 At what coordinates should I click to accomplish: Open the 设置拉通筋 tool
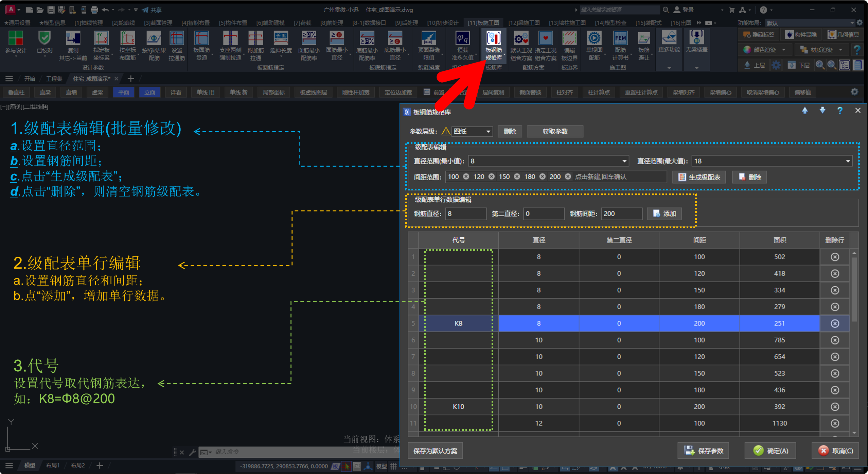[x=177, y=46]
